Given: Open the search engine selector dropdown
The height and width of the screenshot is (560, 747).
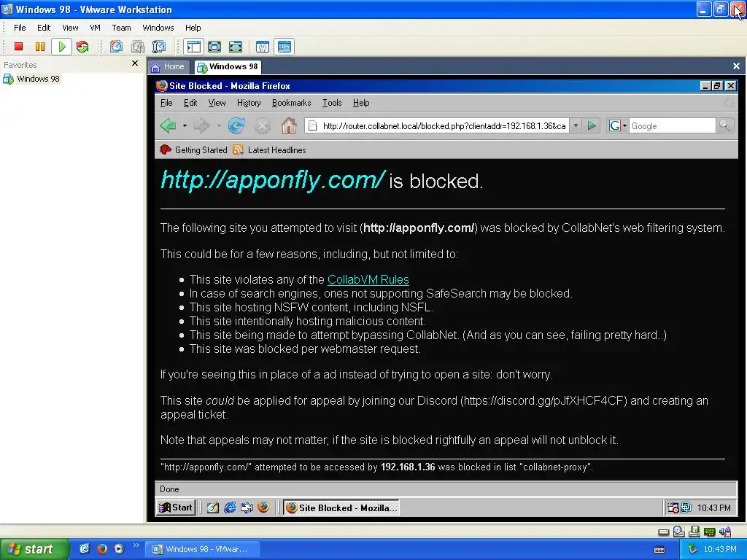Looking at the screenshot, I should coord(617,125).
